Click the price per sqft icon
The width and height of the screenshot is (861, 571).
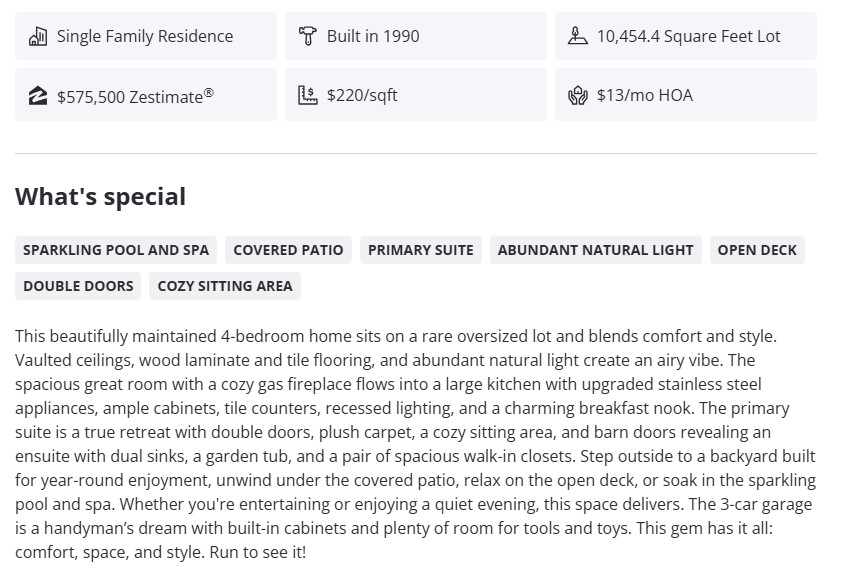(308, 96)
